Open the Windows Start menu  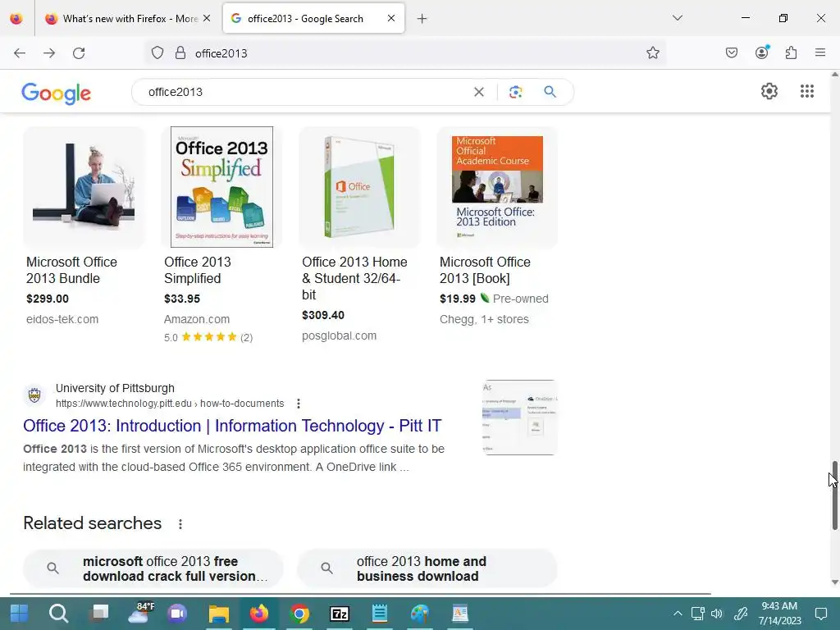point(19,614)
